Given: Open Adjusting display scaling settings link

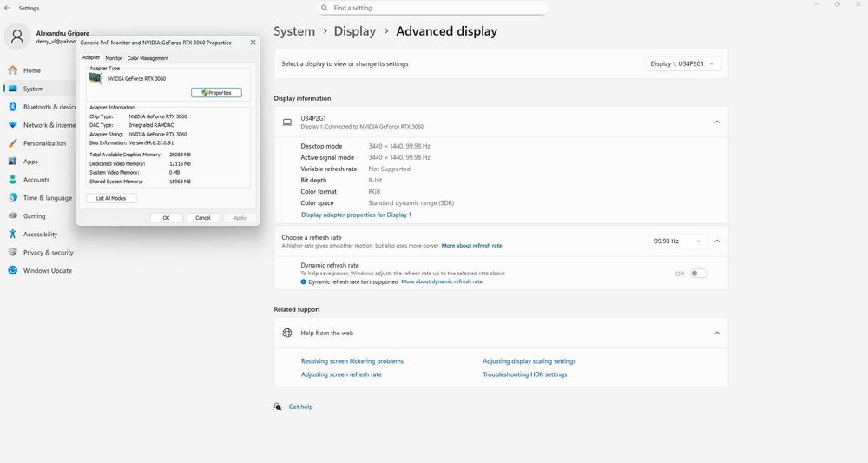Looking at the screenshot, I should click(529, 361).
